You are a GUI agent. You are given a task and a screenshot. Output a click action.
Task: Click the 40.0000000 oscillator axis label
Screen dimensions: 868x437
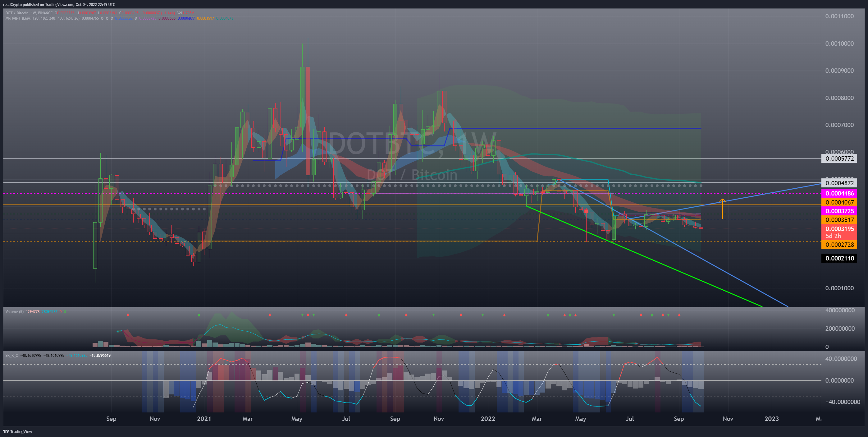coord(841,359)
